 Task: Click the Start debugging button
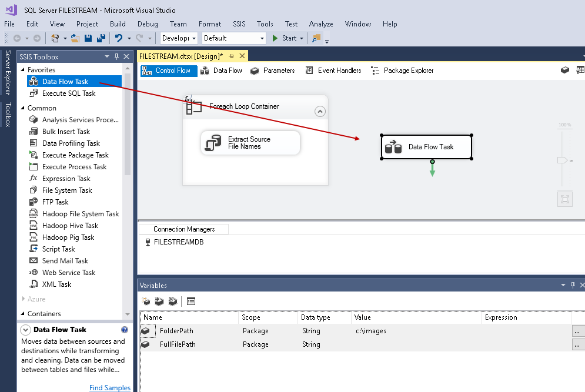(x=285, y=38)
